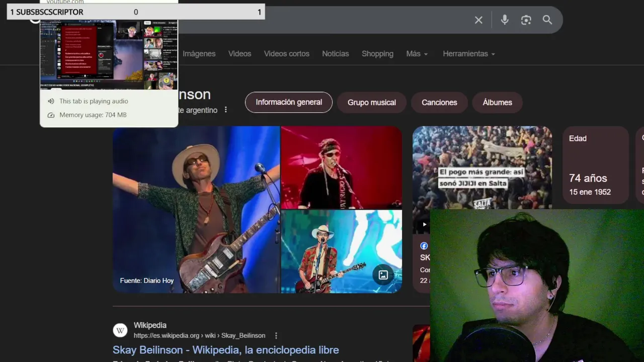Screen dimensions: 644x362
Task: Click the Facebook source icon
Action: [424, 246]
